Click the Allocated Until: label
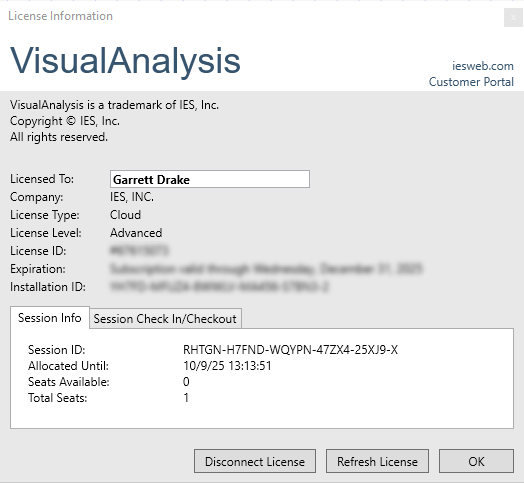This screenshot has width=524, height=483. point(68,366)
